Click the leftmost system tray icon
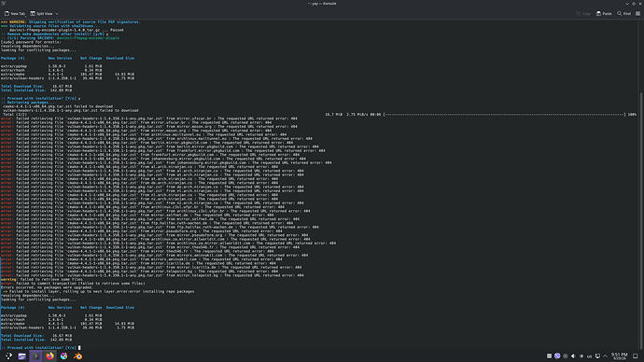 [549, 356]
